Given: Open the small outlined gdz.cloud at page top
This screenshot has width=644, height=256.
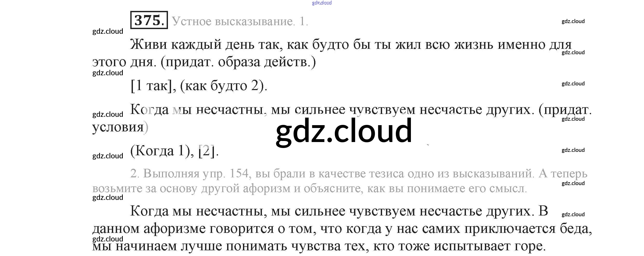Looking at the screenshot, I should [x=322, y=3].
